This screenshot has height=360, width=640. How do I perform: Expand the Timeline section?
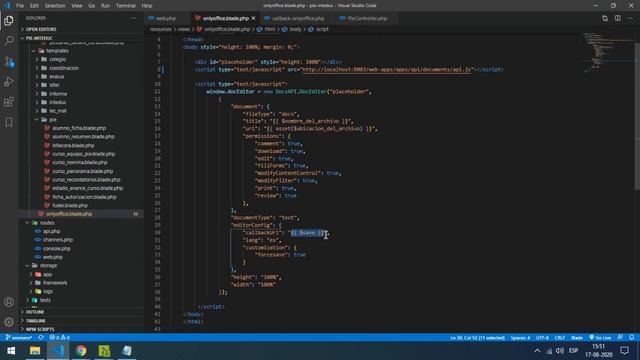click(x=36, y=321)
